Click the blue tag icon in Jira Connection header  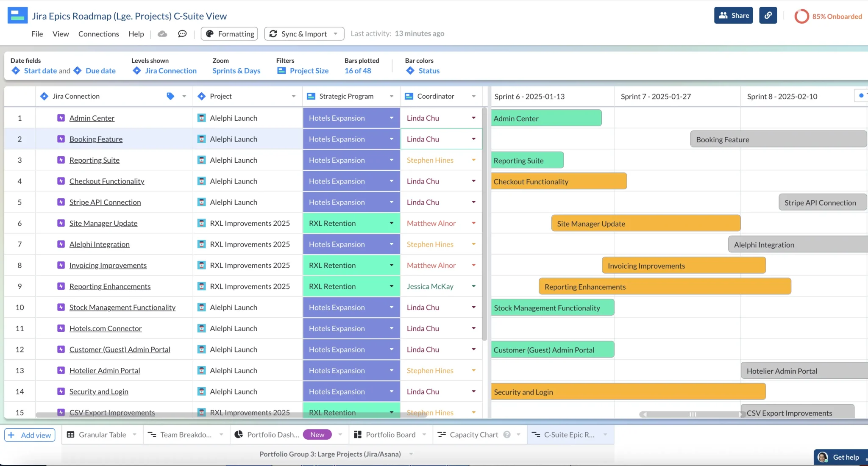coord(170,96)
